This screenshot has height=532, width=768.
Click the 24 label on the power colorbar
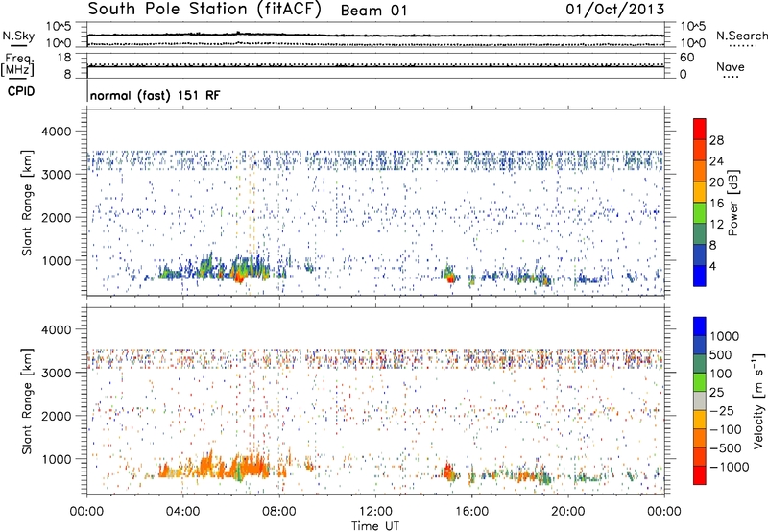point(716,161)
